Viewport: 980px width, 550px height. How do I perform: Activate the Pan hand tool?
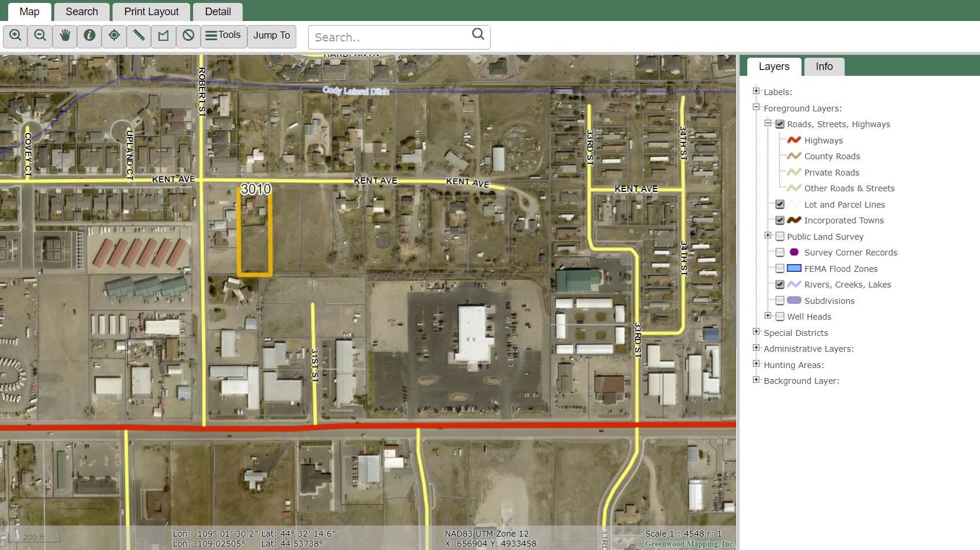[65, 36]
